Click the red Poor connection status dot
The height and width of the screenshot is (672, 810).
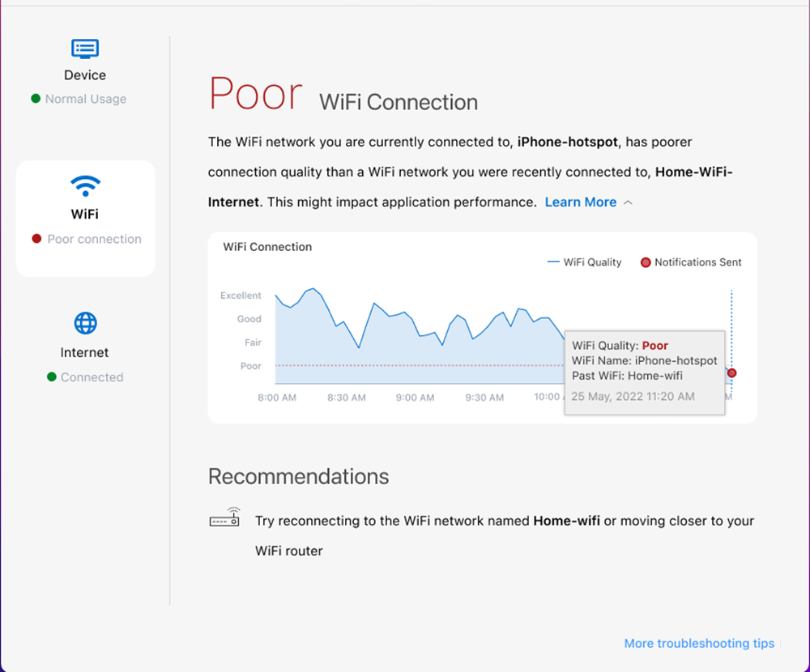coord(36,239)
